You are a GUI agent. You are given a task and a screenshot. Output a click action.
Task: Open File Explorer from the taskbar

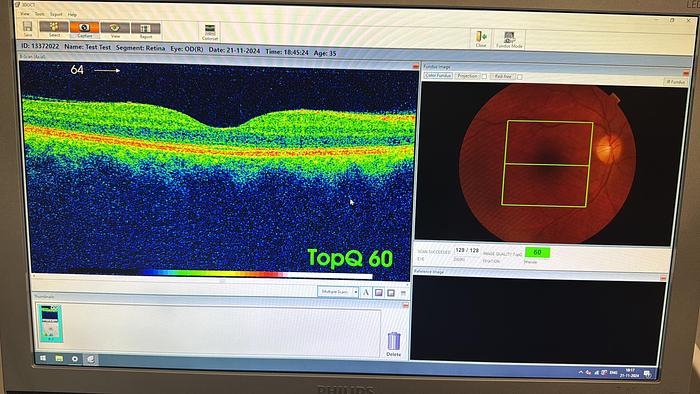coord(59,358)
